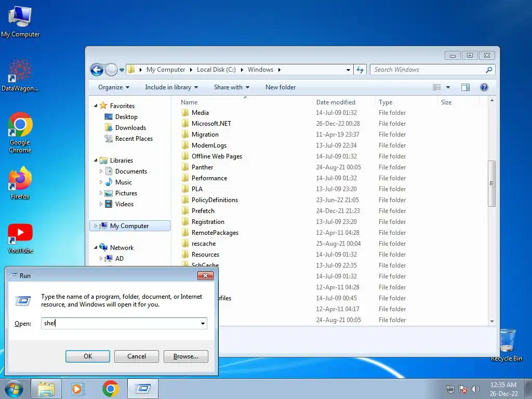Open My Computer desktop icon
This screenshot has width=532, height=399.
[20, 21]
